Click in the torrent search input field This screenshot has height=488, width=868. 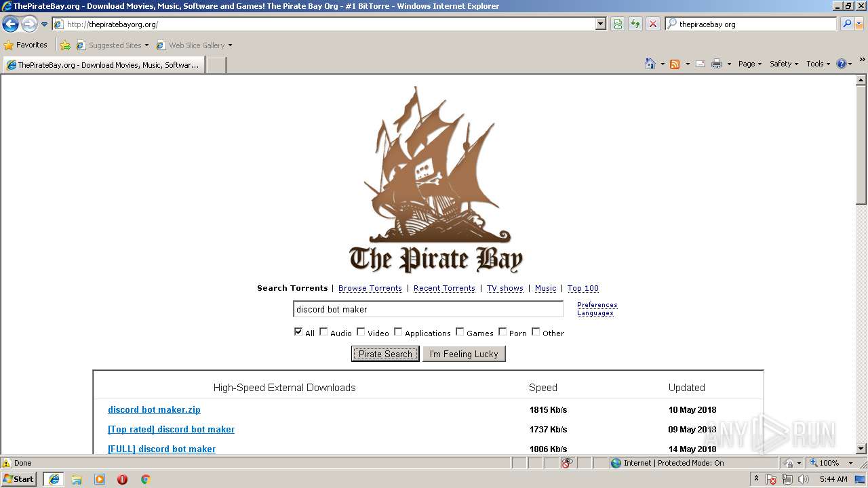(x=428, y=309)
